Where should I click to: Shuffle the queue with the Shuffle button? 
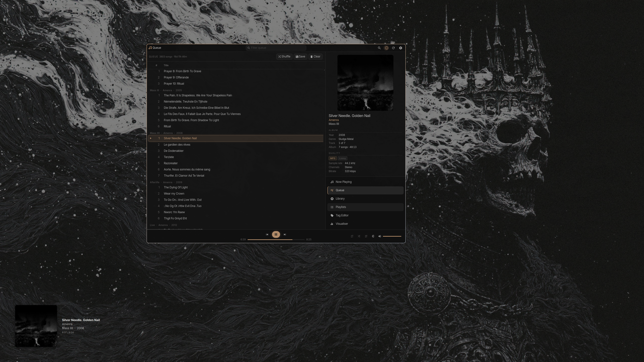pyautogui.click(x=284, y=57)
